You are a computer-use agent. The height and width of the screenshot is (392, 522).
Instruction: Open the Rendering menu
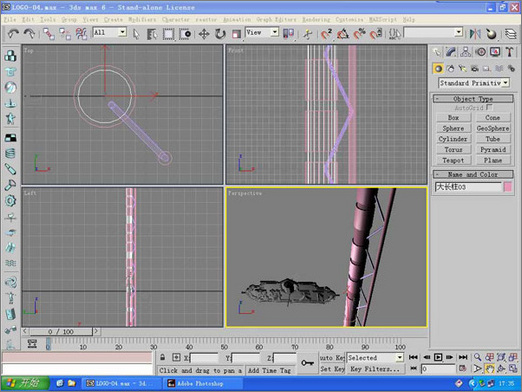[x=316, y=19]
